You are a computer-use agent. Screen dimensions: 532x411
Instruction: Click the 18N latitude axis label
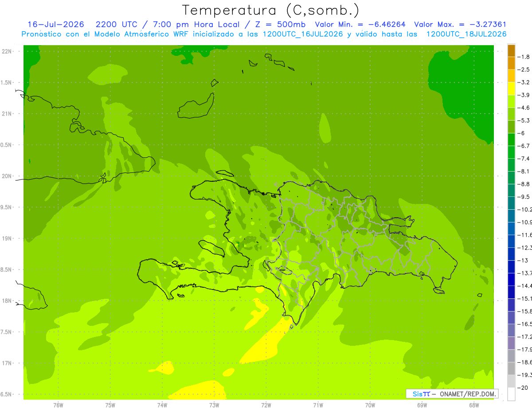(x=7, y=301)
